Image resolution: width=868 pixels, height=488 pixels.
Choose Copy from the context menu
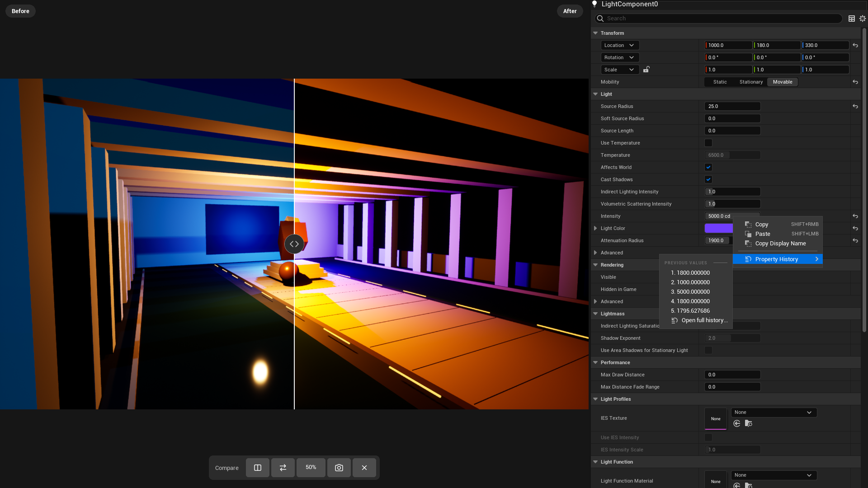(778, 224)
